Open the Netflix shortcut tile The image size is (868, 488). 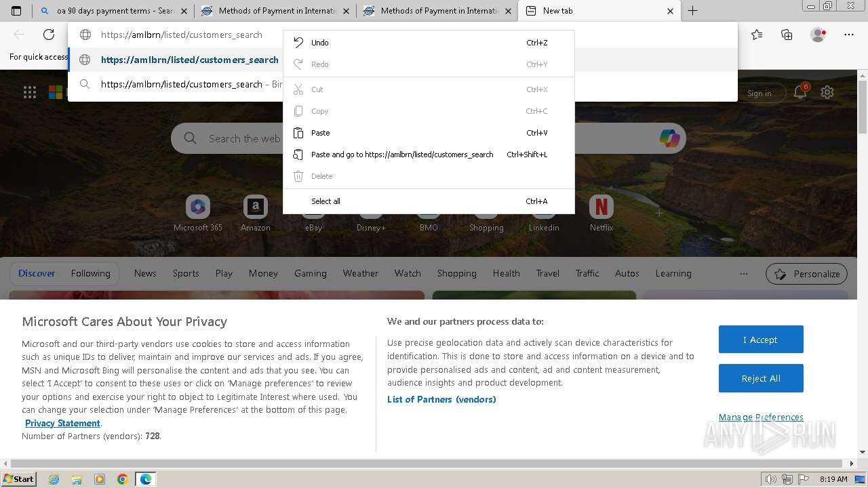click(x=601, y=214)
